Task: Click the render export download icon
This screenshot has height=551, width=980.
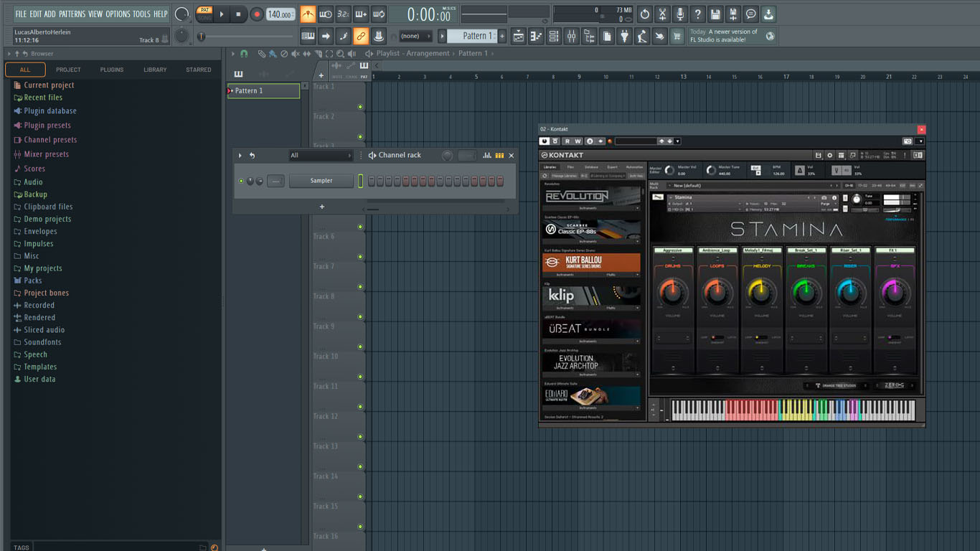Action: click(x=768, y=14)
